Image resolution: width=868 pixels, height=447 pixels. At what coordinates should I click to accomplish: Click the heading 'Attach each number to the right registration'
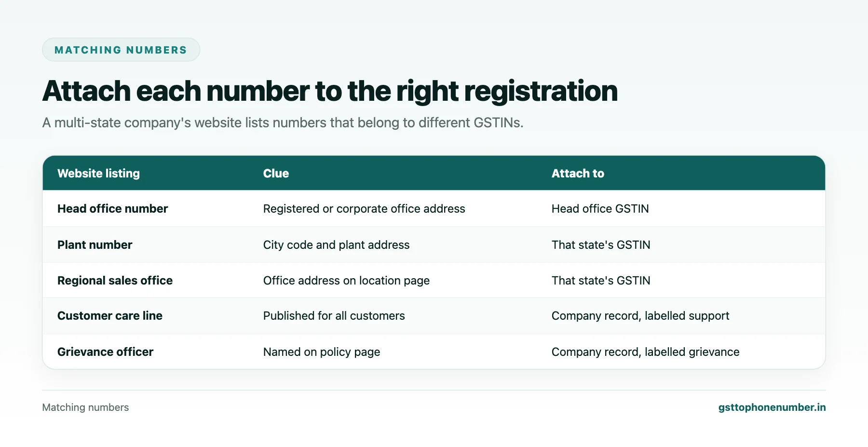coord(330,91)
